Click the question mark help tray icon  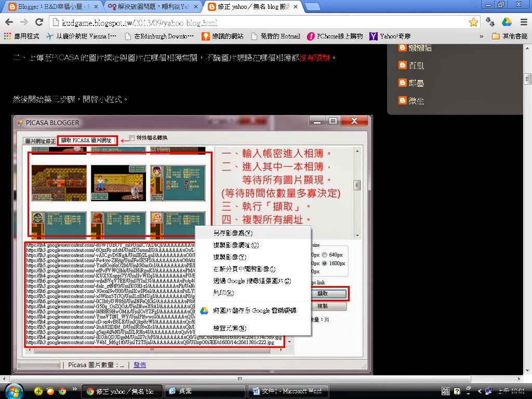[x=457, y=391]
